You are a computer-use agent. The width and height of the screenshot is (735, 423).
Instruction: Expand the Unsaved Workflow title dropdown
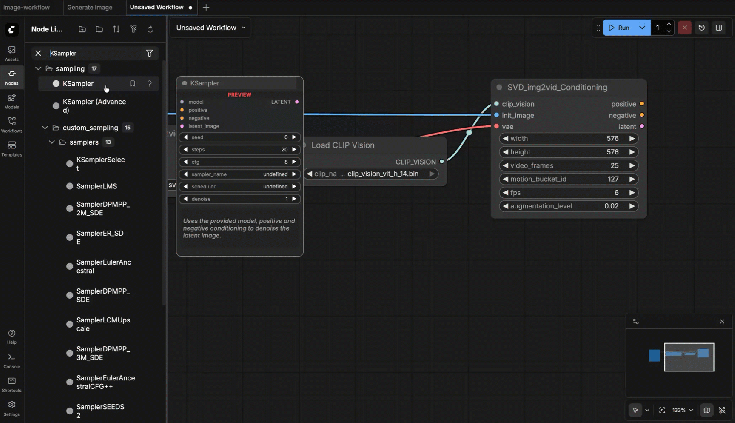pyautogui.click(x=244, y=28)
